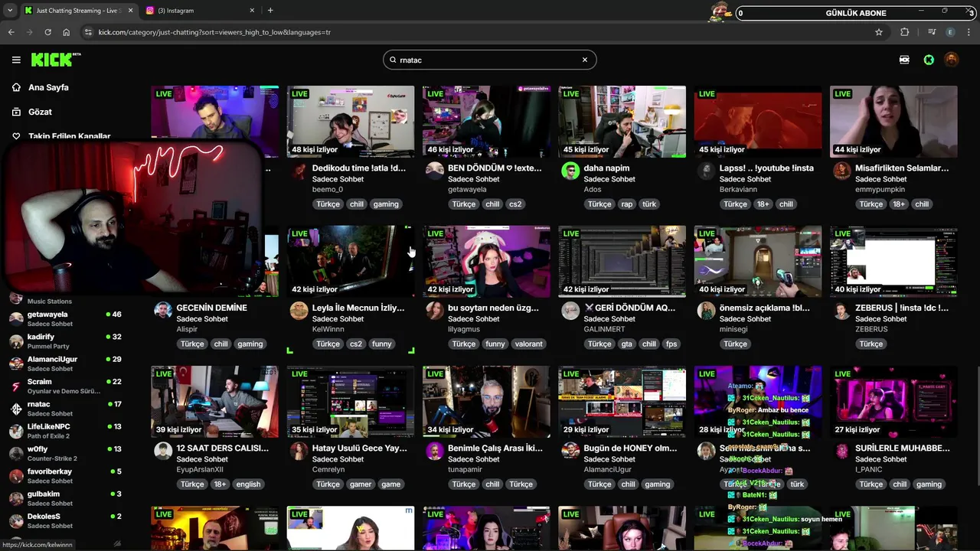Click the Alispir avatar on stream card
Screen dimensions: 980x551
coord(163,311)
